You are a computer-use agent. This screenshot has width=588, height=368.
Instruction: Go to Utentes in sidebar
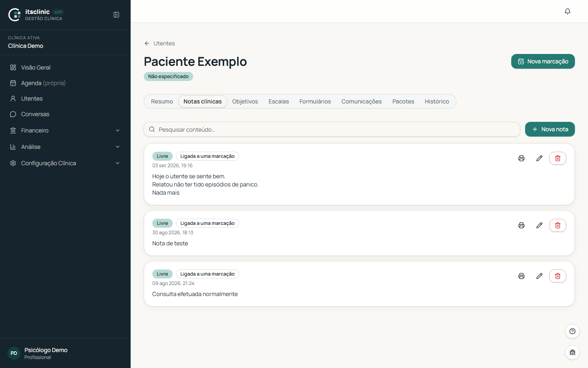pyautogui.click(x=65, y=99)
